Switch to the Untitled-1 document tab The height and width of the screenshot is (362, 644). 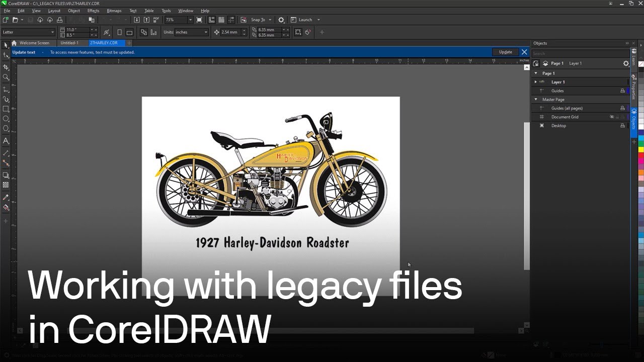click(x=69, y=43)
